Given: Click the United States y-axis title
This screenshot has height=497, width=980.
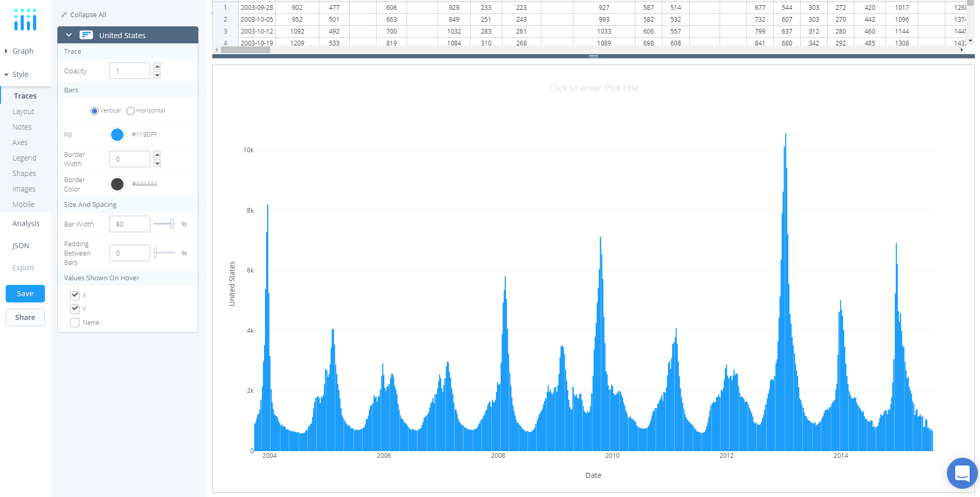Looking at the screenshot, I should pyautogui.click(x=232, y=283).
